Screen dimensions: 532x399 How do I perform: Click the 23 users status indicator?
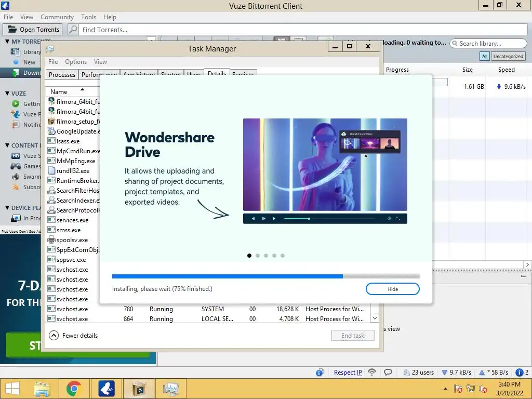tap(418, 372)
